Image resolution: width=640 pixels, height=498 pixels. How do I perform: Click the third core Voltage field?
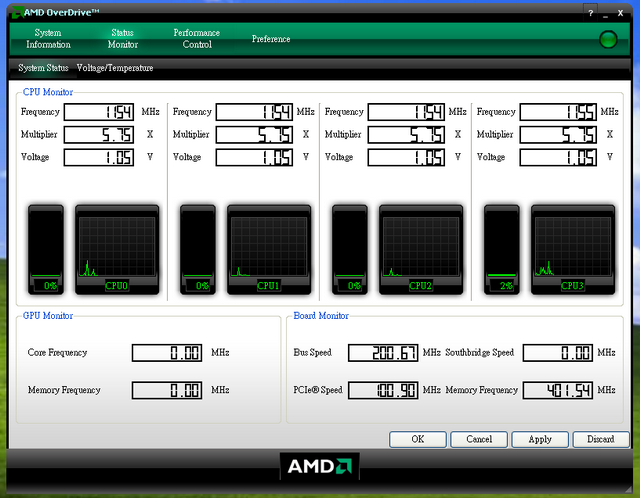click(x=406, y=158)
